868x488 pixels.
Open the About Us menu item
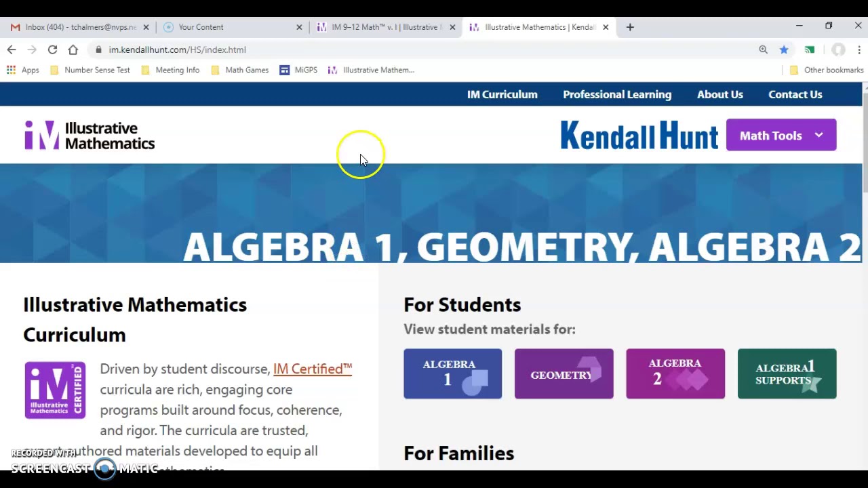click(720, 94)
